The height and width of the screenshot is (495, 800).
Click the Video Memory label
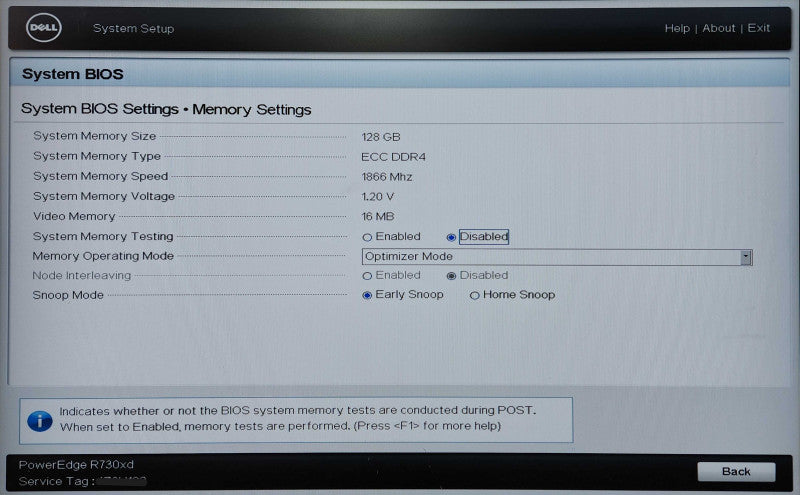(74, 216)
